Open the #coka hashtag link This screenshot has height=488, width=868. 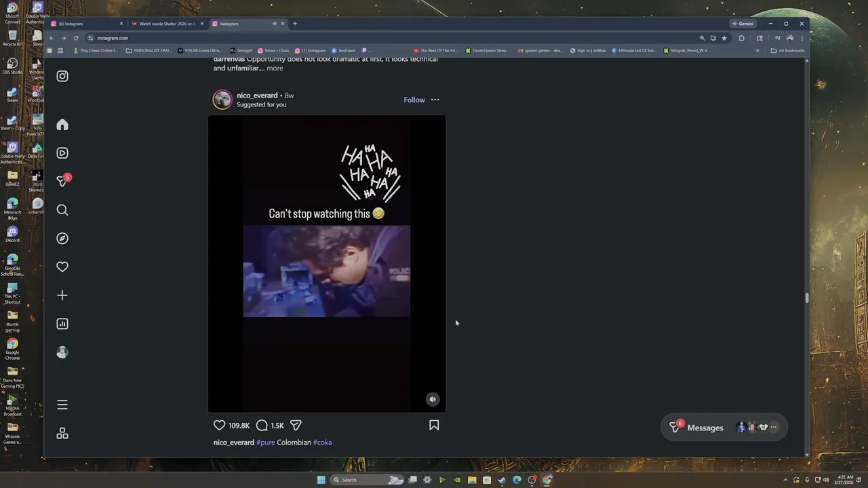[322, 443]
